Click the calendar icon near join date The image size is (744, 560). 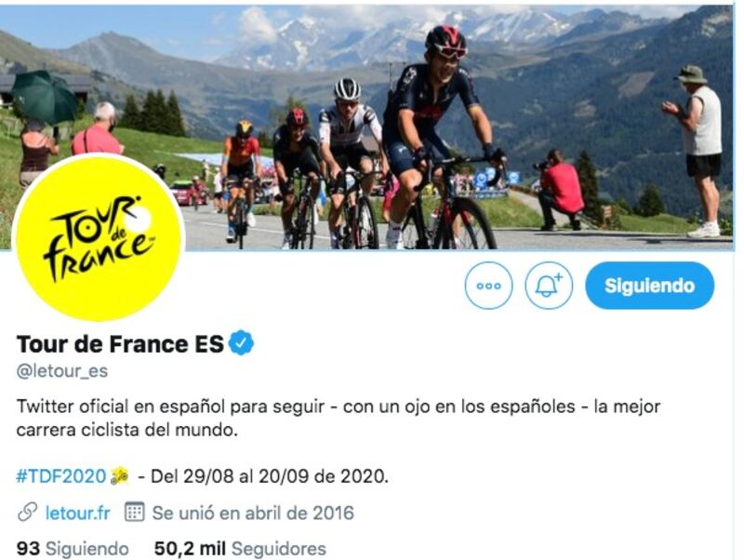click(x=134, y=513)
